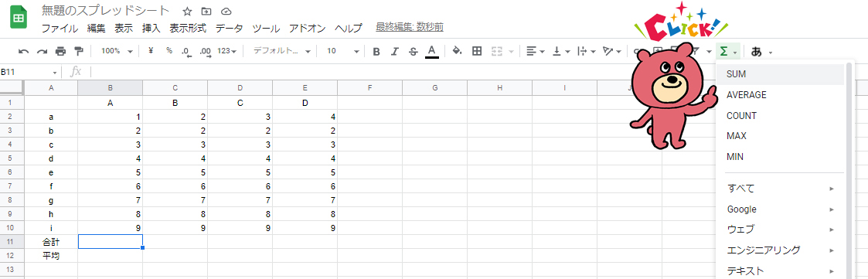The width and height of the screenshot is (868, 279).
Task: Select row header 5
Action: (12, 158)
